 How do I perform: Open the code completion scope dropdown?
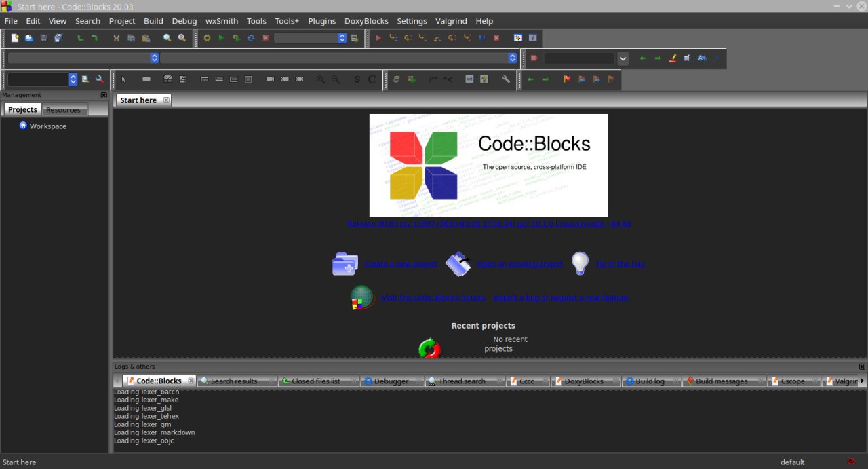[x=155, y=58]
